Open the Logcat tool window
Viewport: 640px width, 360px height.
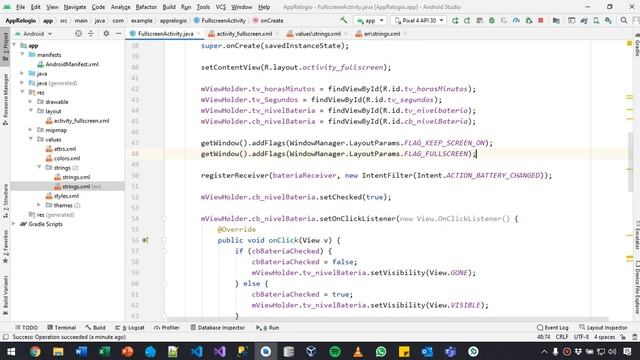pyautogui.click(x=130, y=327)
